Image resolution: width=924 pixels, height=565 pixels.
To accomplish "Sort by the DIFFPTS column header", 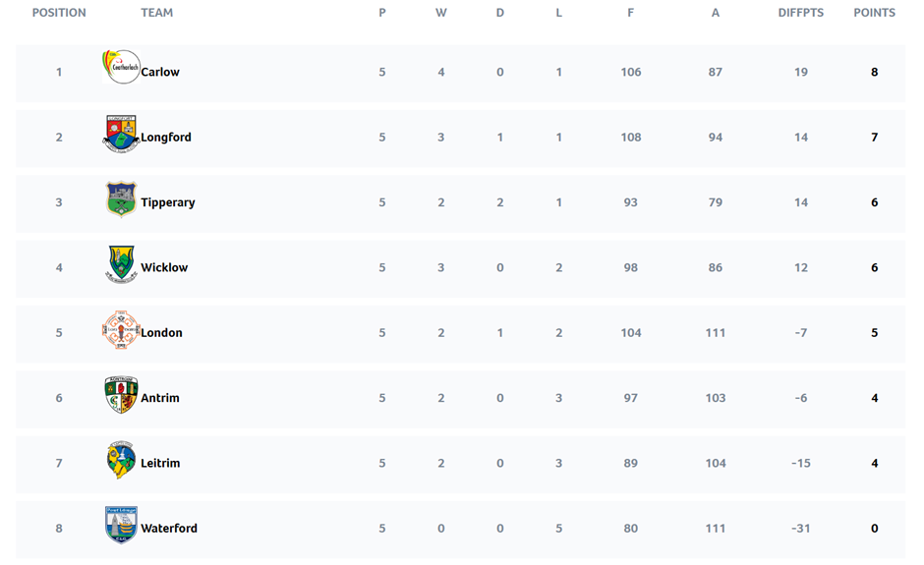I will click(801, 13).
